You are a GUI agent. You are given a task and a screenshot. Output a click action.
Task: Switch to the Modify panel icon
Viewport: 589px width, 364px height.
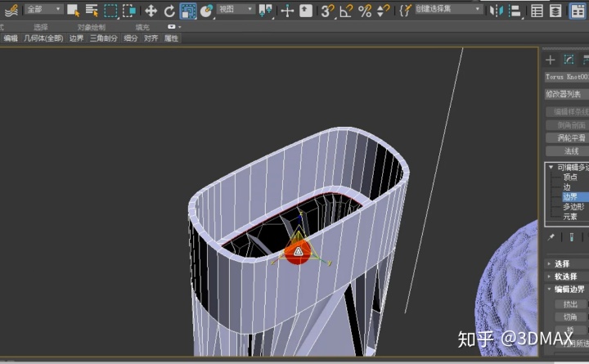point(569,60)
